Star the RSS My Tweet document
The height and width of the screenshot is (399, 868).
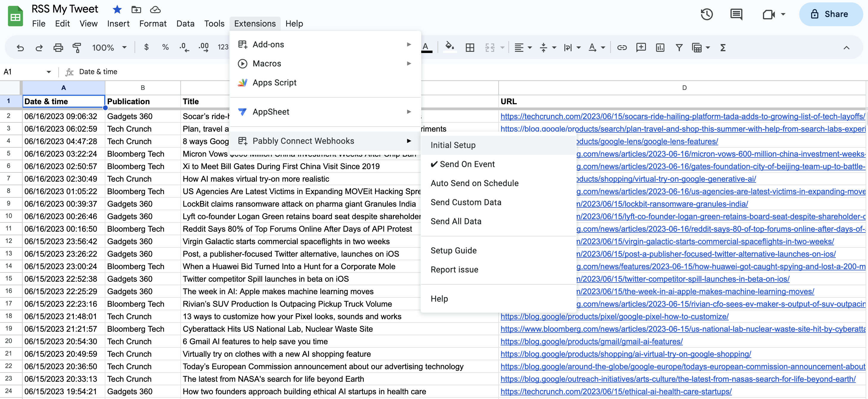(117, 10)
